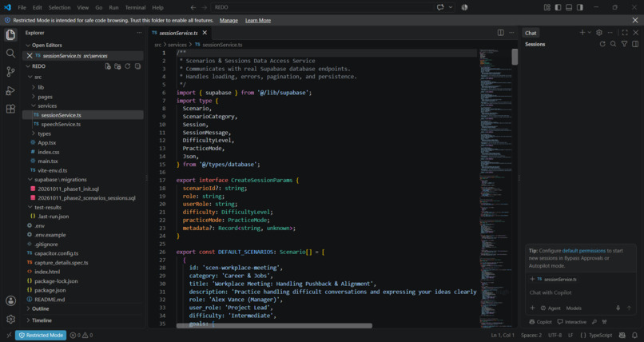Open chat dropdown beside command center

451,7
